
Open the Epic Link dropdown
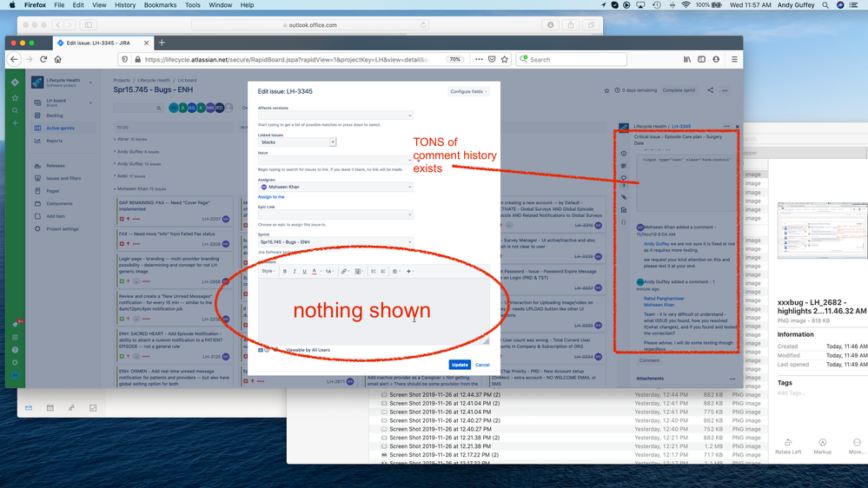pyautogui.click(x=335, y=214)
